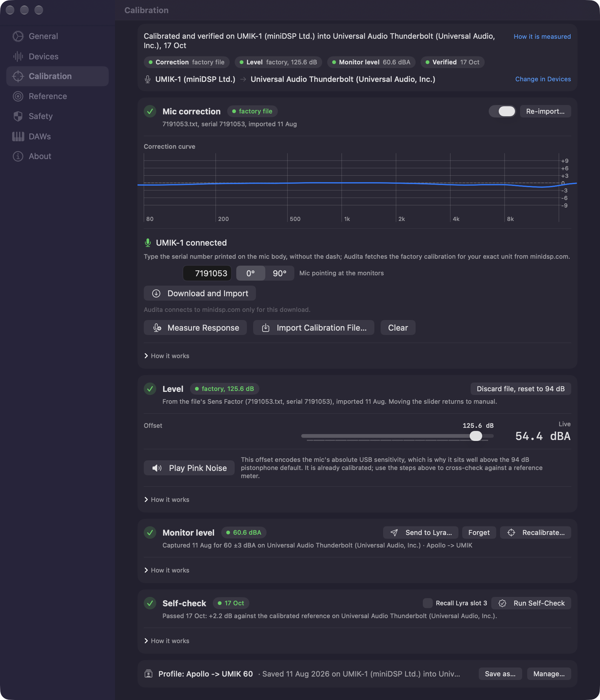
Task: Click the Monitor level 60.6 dBA top pill
Action: coord(371,62)
